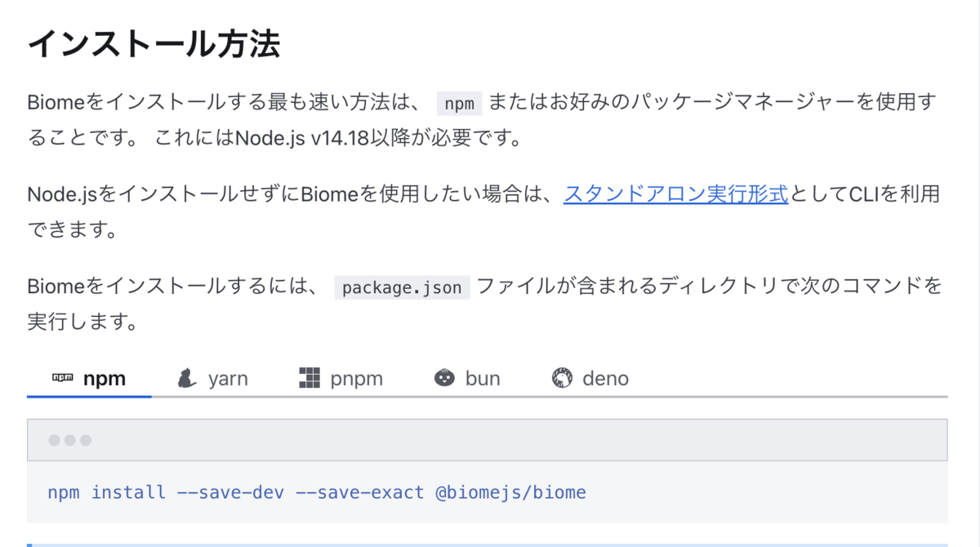Switch to the yarn tab
Image resolution: width=980 pixels, height=547 pixels.
tap(212, 378)
